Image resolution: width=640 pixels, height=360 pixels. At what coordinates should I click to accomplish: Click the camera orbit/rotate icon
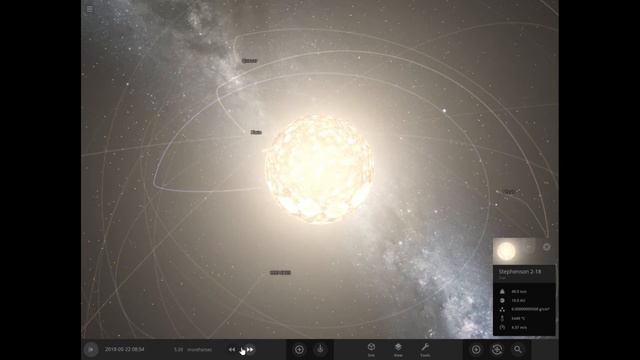(497, 349)
